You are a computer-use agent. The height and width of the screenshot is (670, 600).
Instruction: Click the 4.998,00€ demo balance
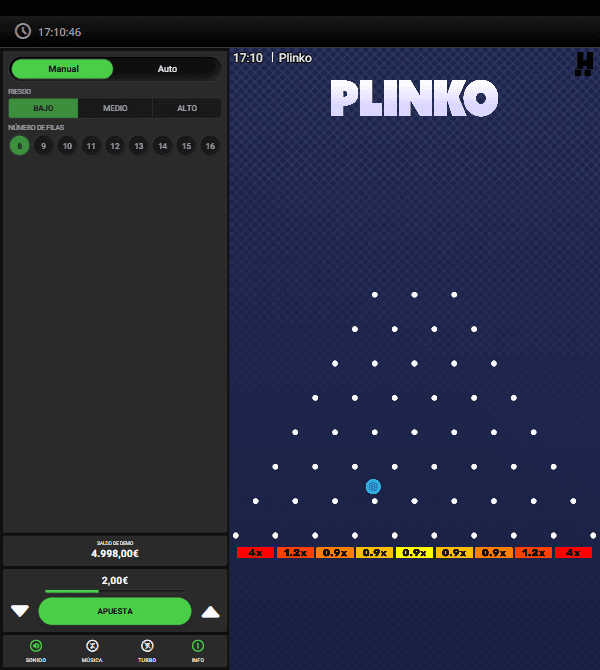click(115, 553)
